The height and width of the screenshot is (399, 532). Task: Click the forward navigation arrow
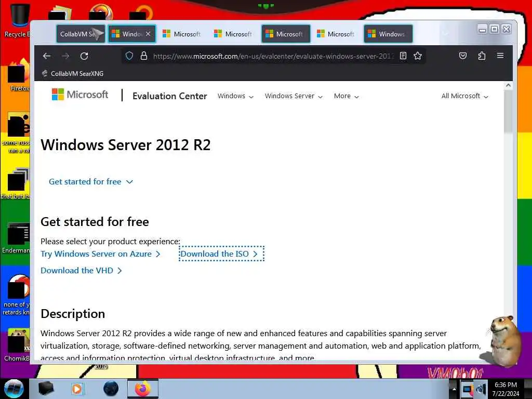tap(66, 56)
